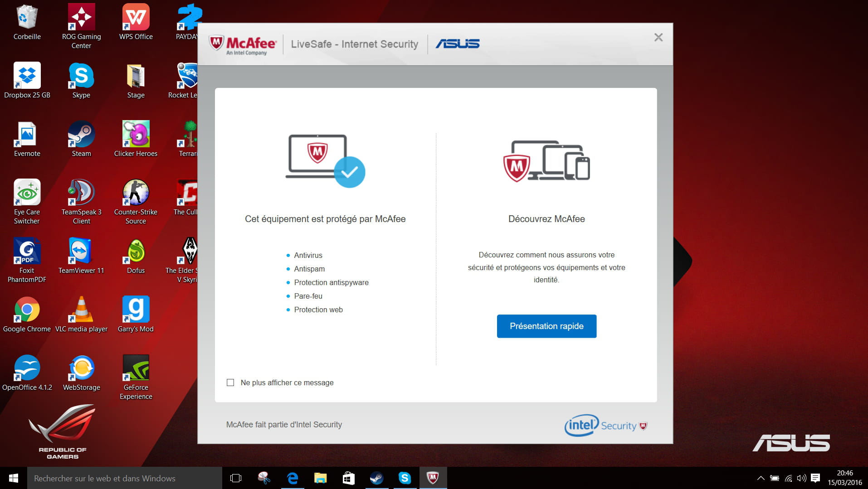Select the Clicker Heroes game icon
The width and height of the screenshot is (868, 489).
click(136, 139)
